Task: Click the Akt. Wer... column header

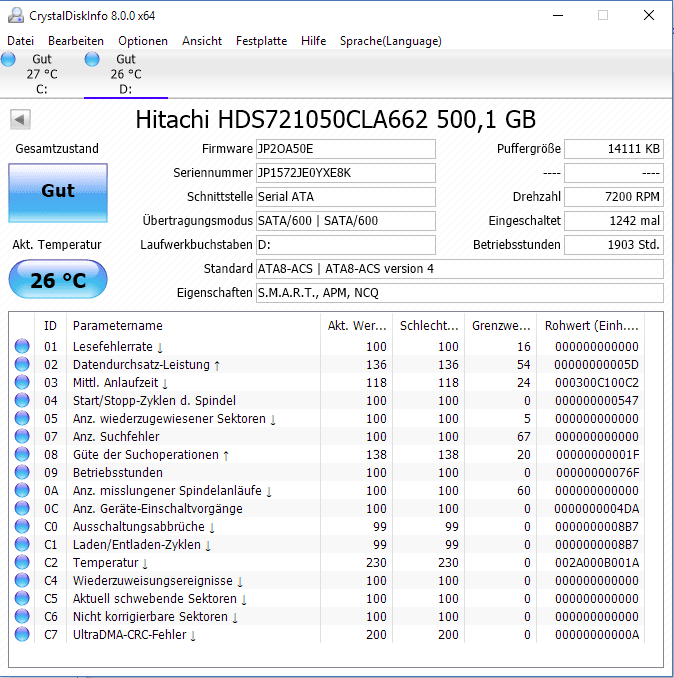Action: click(357, 326)
